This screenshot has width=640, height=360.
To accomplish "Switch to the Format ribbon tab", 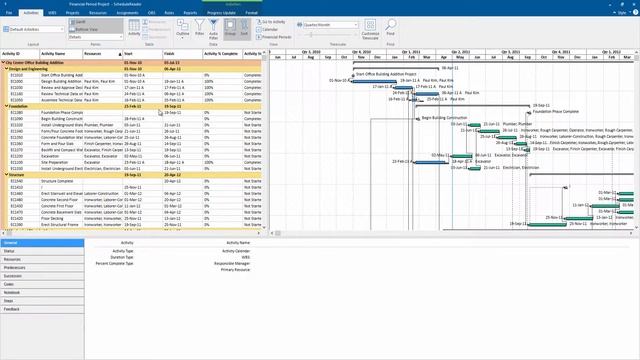I will point(251,13).
